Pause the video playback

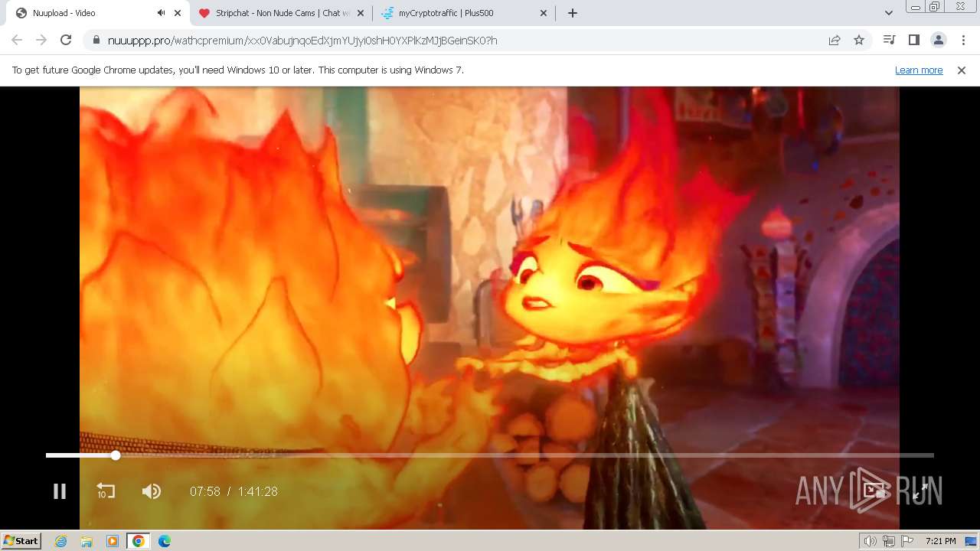60,491
